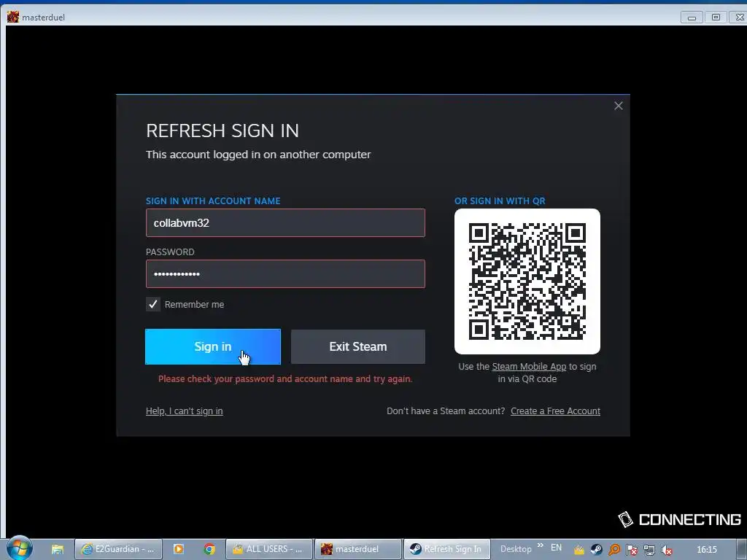Select the Refresh Sign In taskbar button

447,549
